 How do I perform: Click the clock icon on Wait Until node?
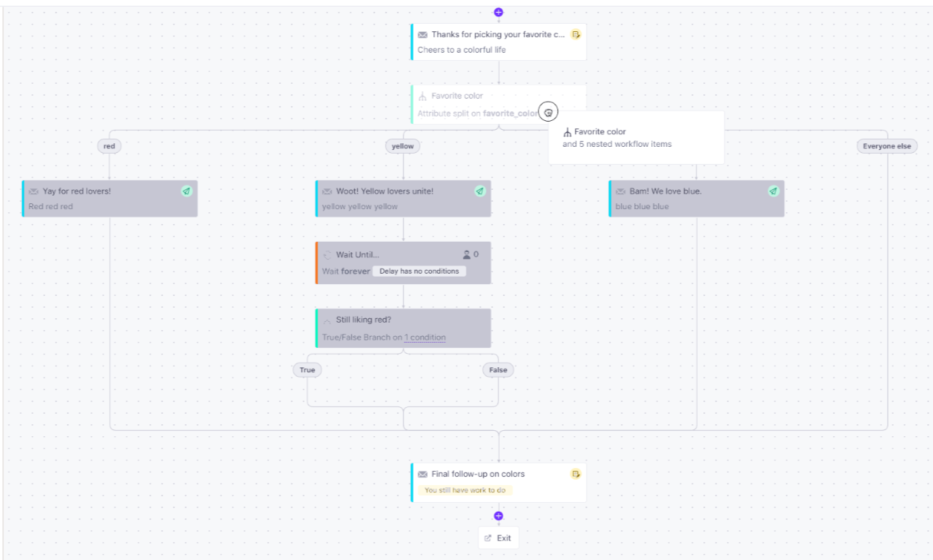pyautogui.click(x=327, y=254)
